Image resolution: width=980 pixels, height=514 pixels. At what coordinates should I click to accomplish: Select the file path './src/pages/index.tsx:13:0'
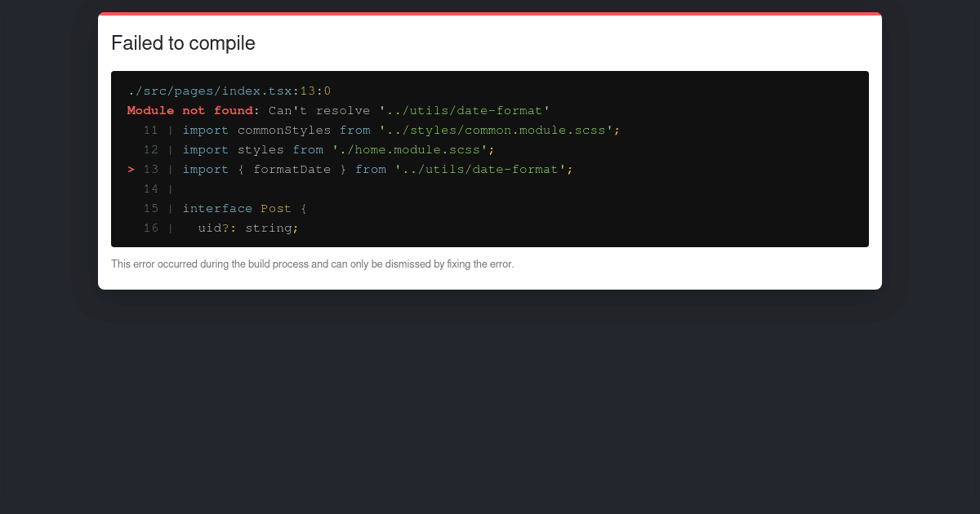(x=229, y=91)
